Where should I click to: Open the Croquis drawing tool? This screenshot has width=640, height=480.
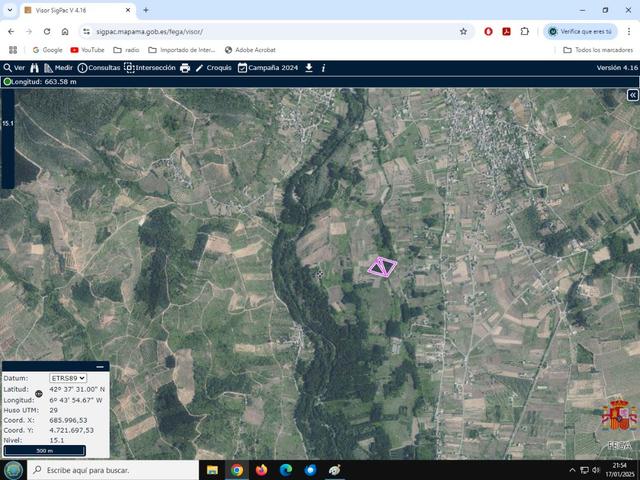point(213,67)
